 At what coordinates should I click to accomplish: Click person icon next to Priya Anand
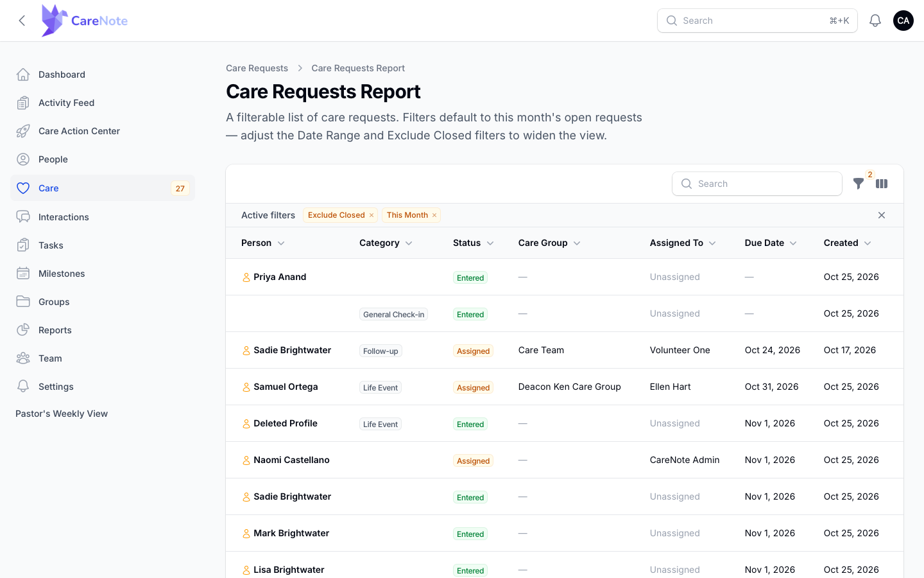click(x=246, y=277)
